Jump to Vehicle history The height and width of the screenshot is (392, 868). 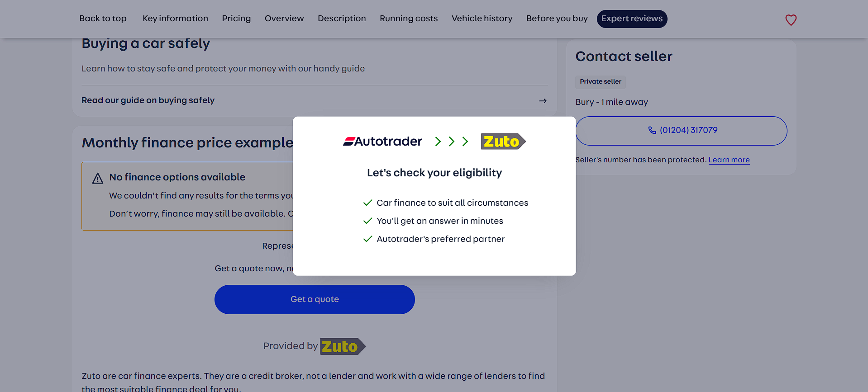(482, 19)
